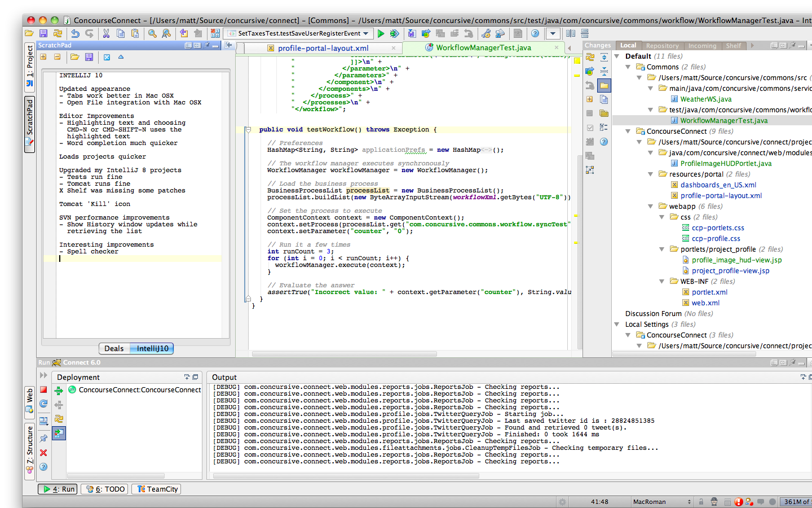
Task: Click the green Deploy arrows icon in Deployment
Action: pyautogui.click(x=59, y=391)
